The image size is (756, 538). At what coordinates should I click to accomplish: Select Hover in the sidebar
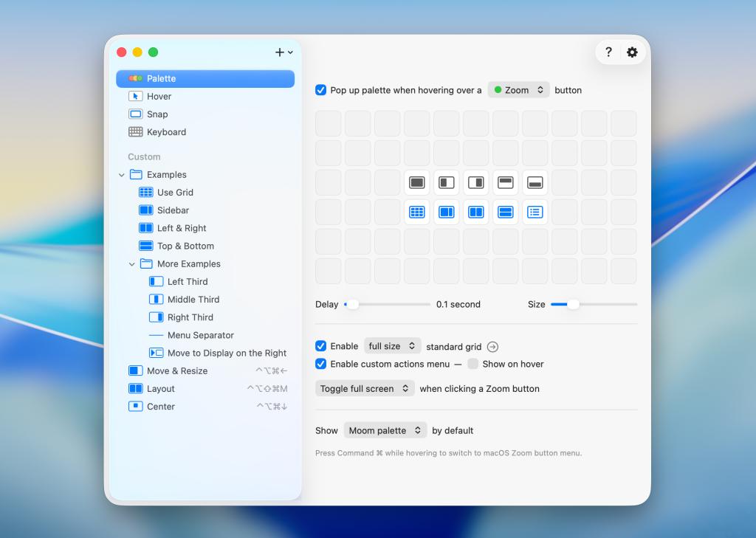point(159,97)
